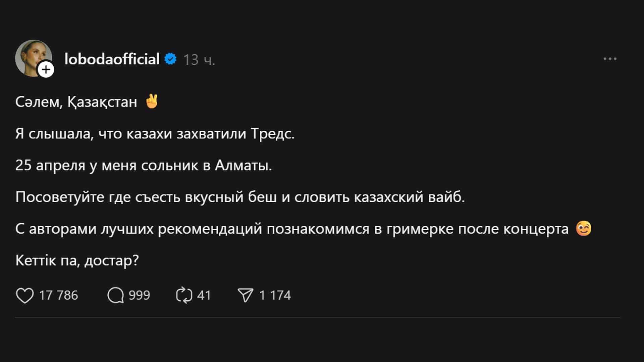The image size is (644, 362).
Task: Click the "Сәлем, Қазақстан" greeting text
Action: (x=76, y=102)
